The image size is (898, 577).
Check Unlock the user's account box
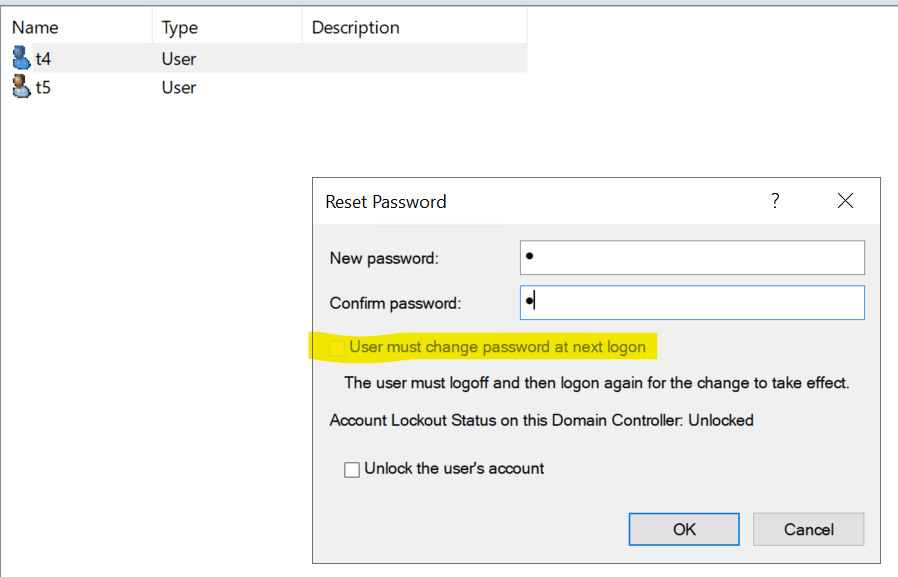[x=352, y=469]
